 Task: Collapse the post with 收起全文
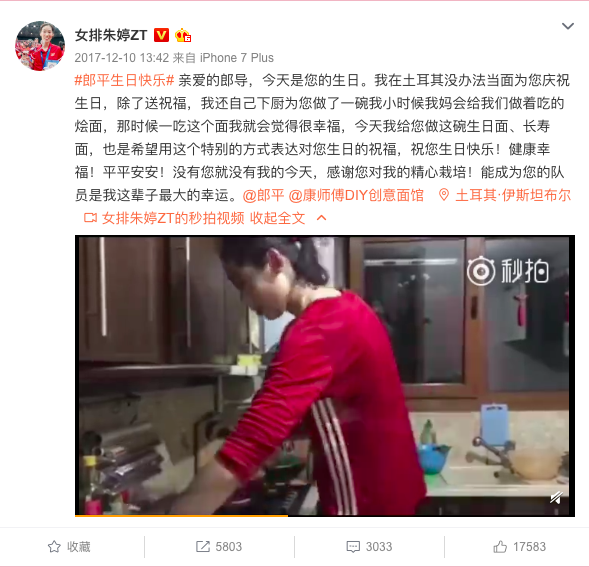(x=277, y=218)
